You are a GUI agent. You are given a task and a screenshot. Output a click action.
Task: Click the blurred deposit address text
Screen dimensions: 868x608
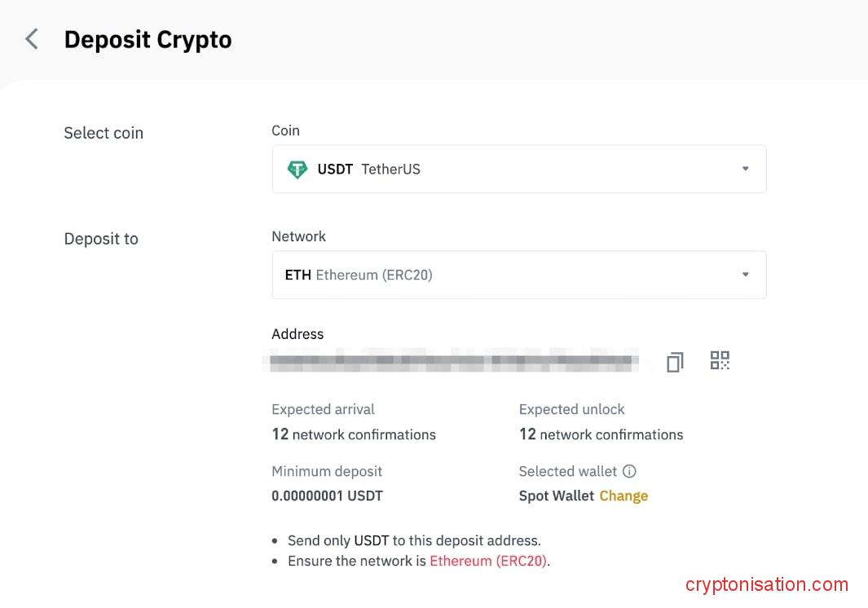452,360
